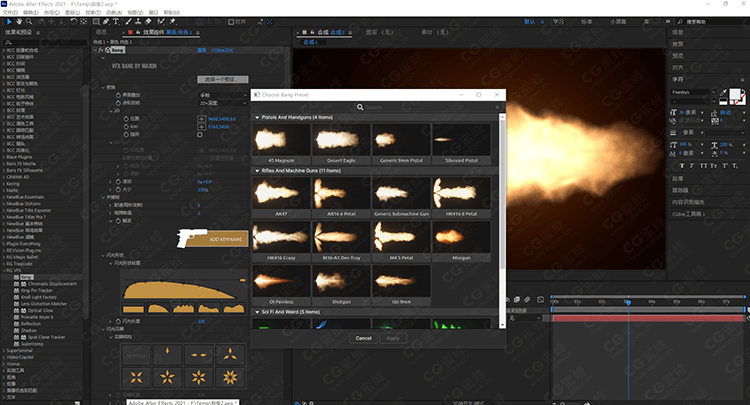This screenshot has width=750, height=405.
Task: Select the Type text tool
Action: [x=116, y=22]
